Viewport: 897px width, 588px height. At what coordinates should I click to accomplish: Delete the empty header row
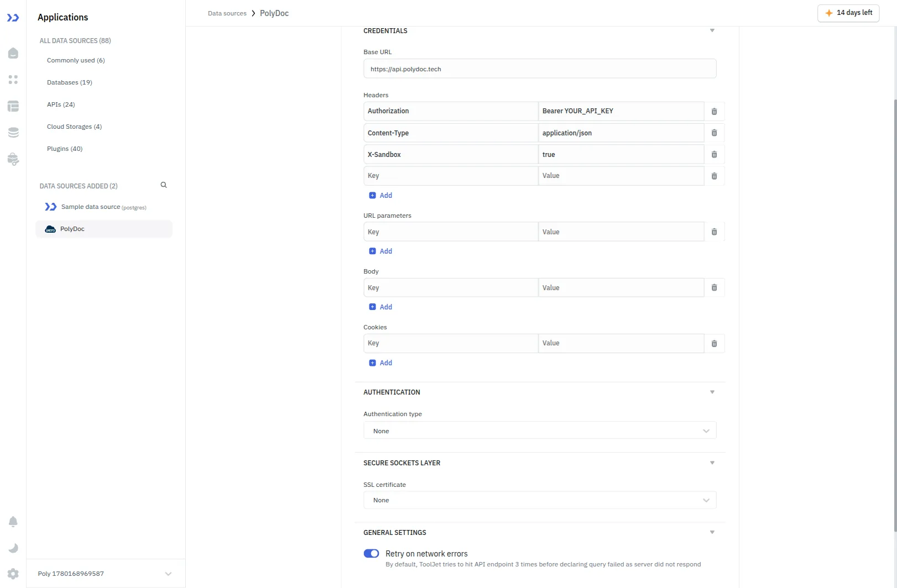coord(714,176)
